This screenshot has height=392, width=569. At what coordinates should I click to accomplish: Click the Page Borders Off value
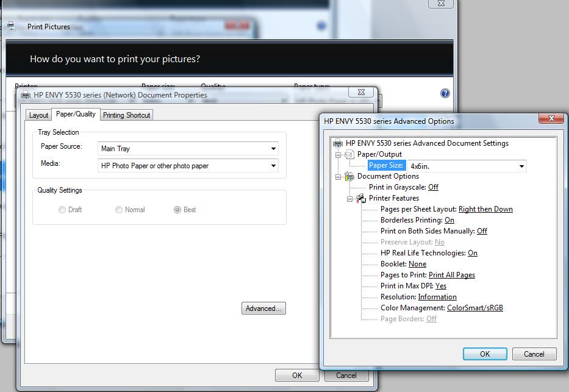point(431,319)
